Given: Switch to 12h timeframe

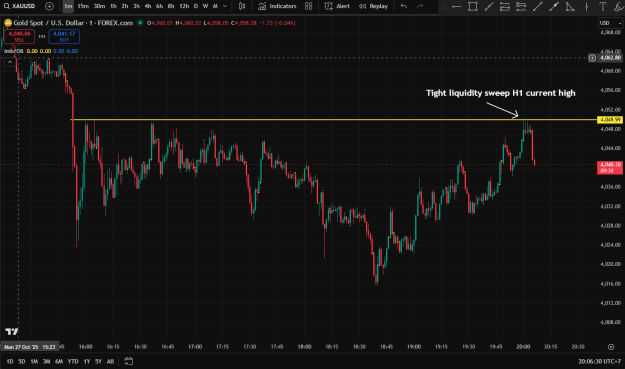Looking at the screenshot, I should [184, 6].
